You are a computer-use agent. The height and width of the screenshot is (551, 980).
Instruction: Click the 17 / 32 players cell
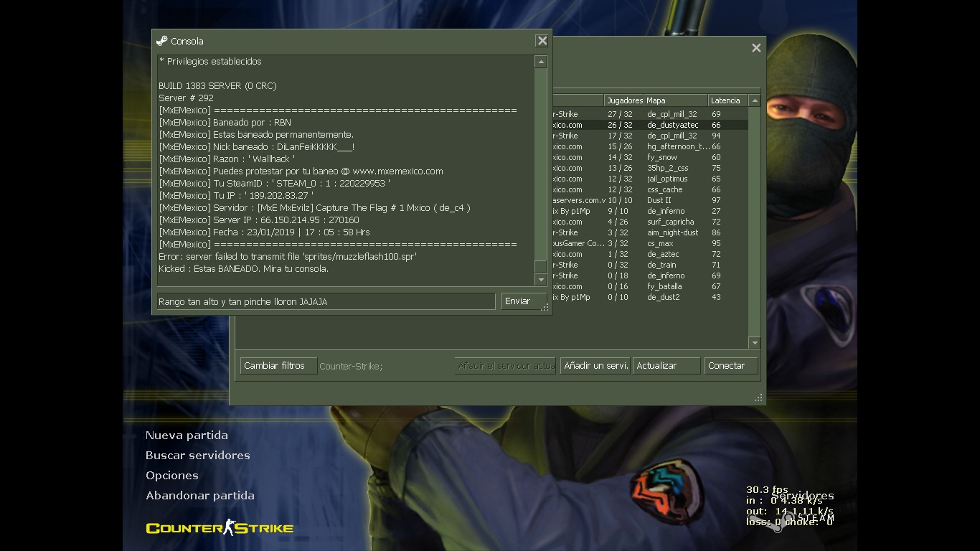click(x=620, y=136)
